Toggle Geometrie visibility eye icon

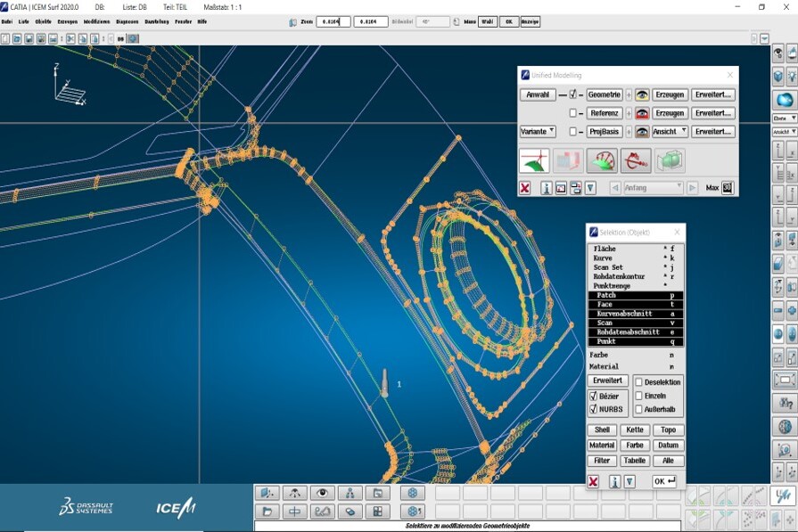(x=641, y=94)
